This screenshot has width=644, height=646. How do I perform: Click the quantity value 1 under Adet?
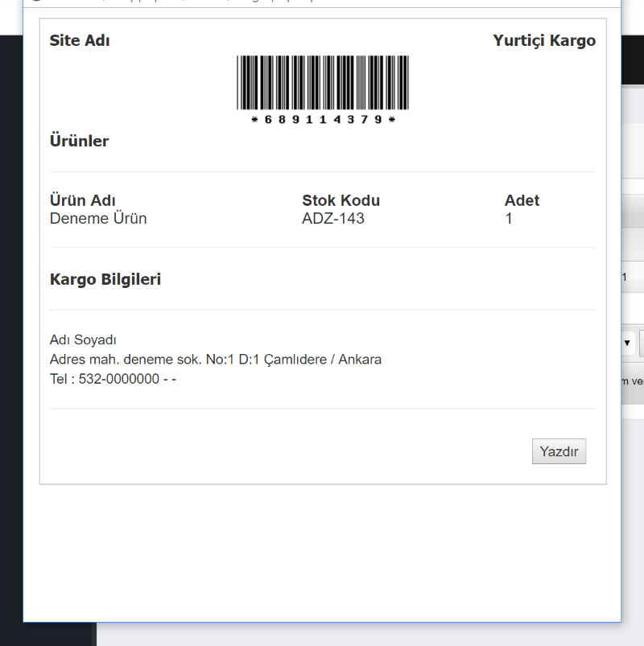[509, 218]
